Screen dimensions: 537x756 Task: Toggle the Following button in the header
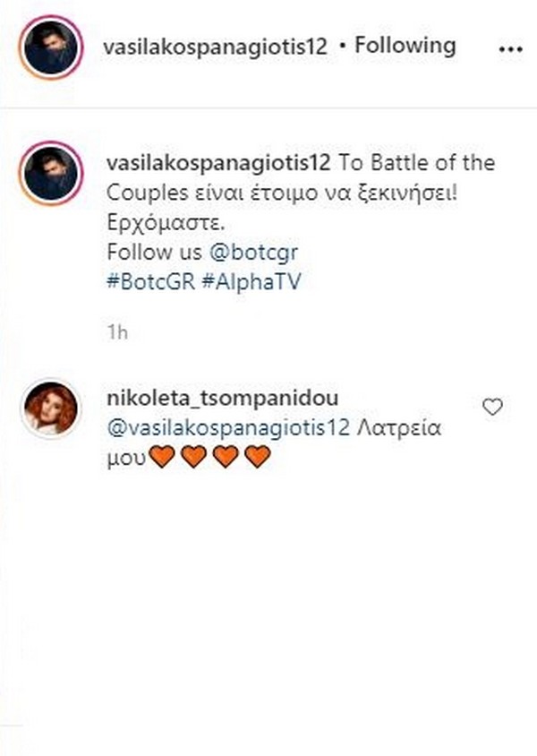tap(405, 46)
